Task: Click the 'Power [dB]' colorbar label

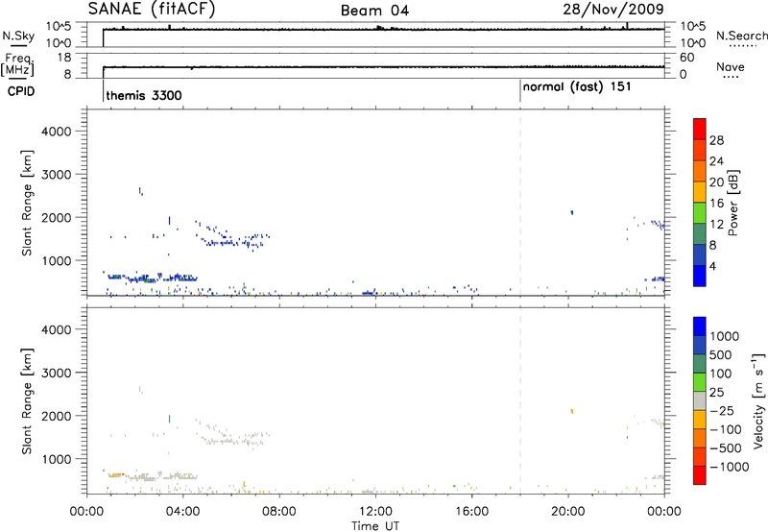Action: click(732, 203)
